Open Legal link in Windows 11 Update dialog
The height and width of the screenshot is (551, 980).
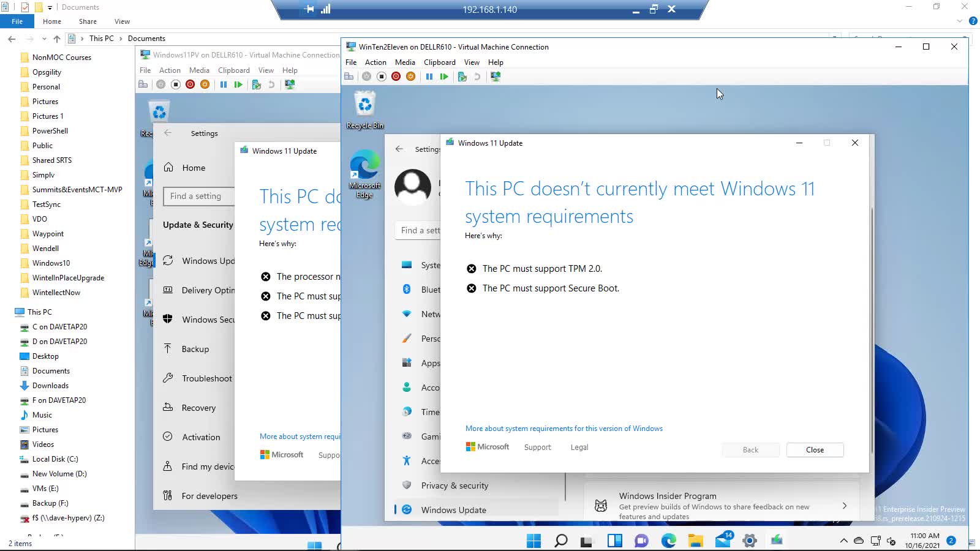click(579, 448)
